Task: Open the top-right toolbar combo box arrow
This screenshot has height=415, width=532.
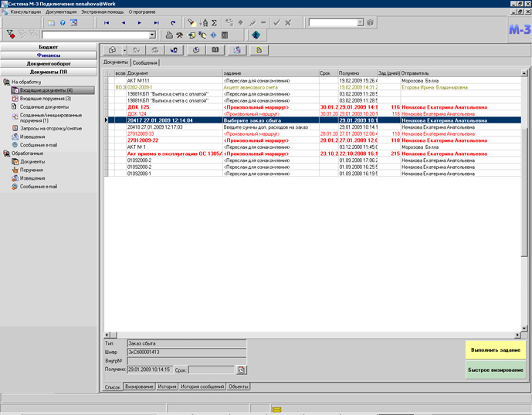Action: [x=361, y=22]
